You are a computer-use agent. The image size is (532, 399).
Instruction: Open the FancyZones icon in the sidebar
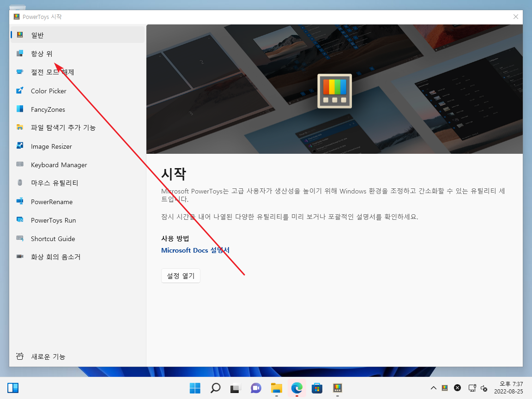pyautogui.click(x=20, y=109)
